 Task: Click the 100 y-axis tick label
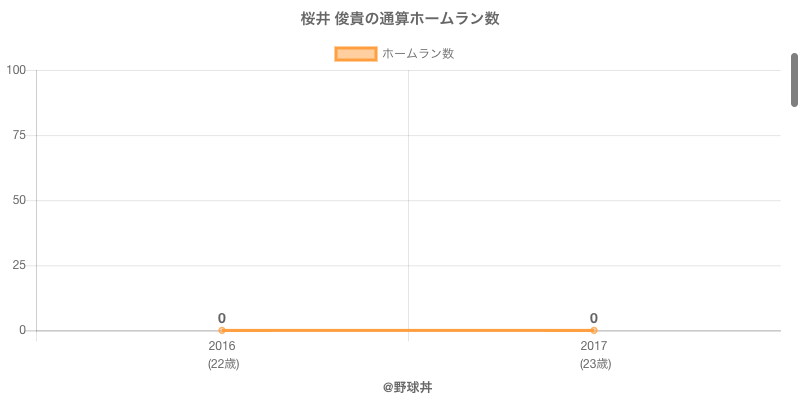coord(16,70)
